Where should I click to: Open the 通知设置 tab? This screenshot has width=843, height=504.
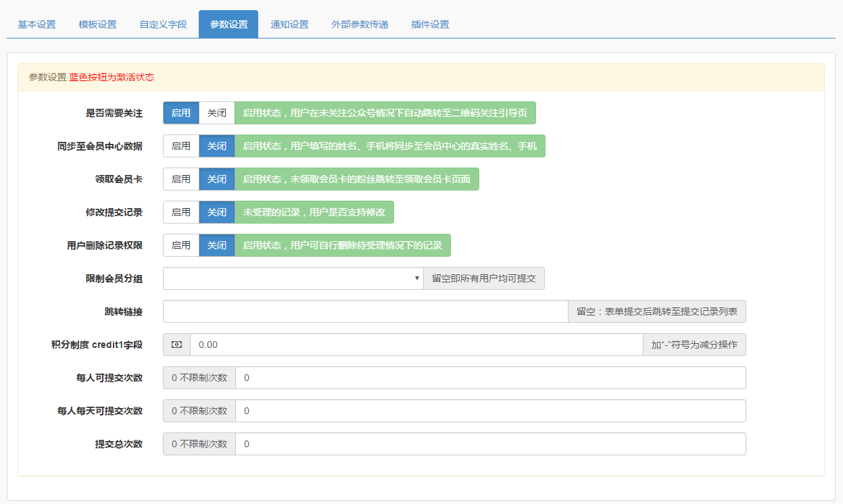tap(289, 24)
